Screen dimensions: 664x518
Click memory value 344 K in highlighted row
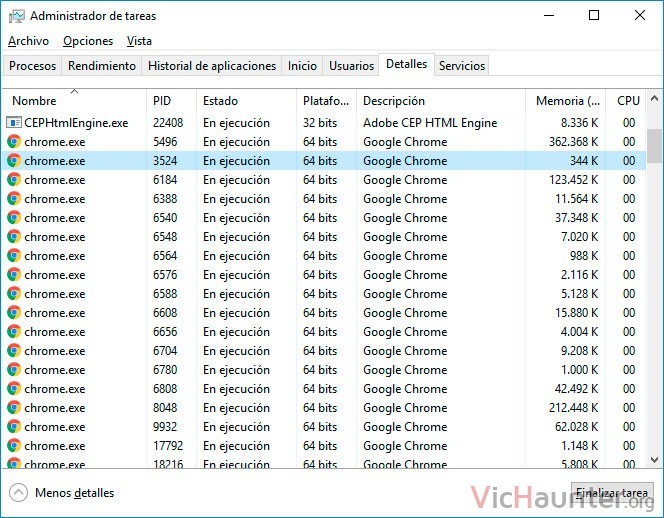click(584, 161)
